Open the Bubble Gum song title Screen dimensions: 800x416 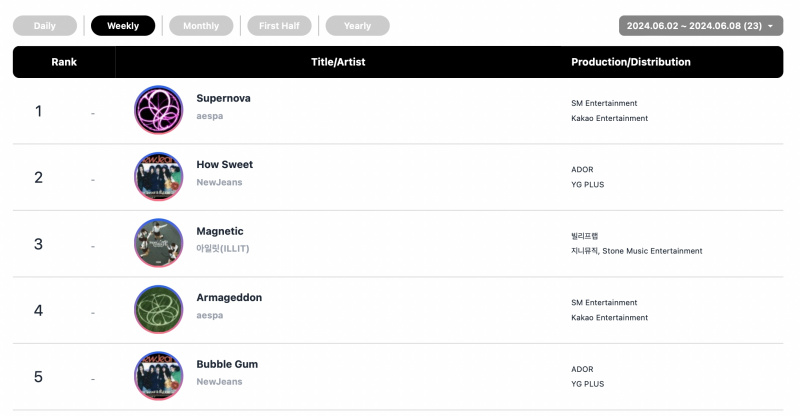click(x=227, y=364)
